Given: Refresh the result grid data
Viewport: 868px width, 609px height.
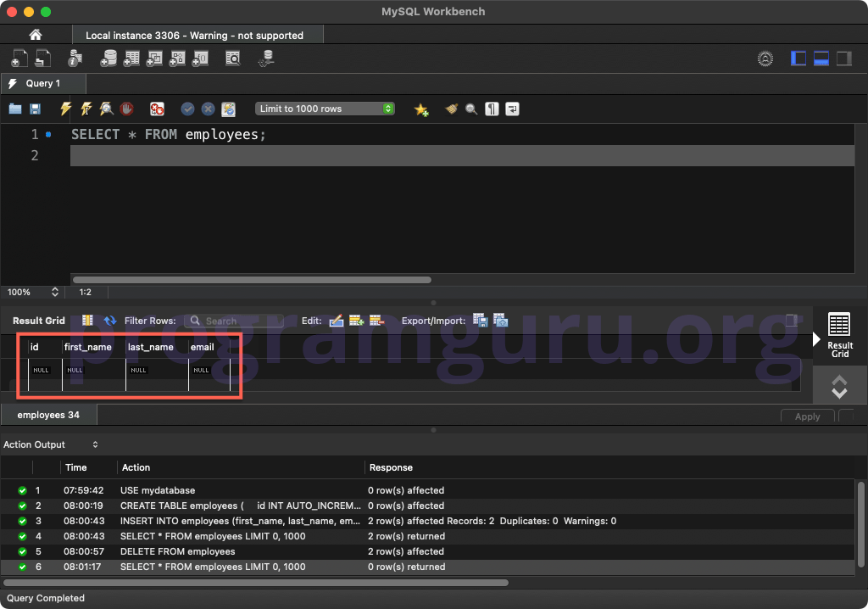Looking at the screenshot, I should (x=109, y=321).
